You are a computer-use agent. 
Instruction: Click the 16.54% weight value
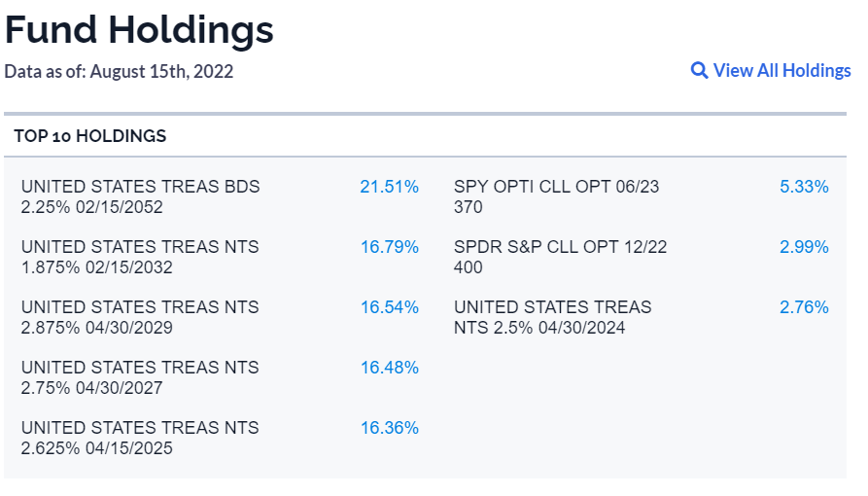tap(389, 307)
